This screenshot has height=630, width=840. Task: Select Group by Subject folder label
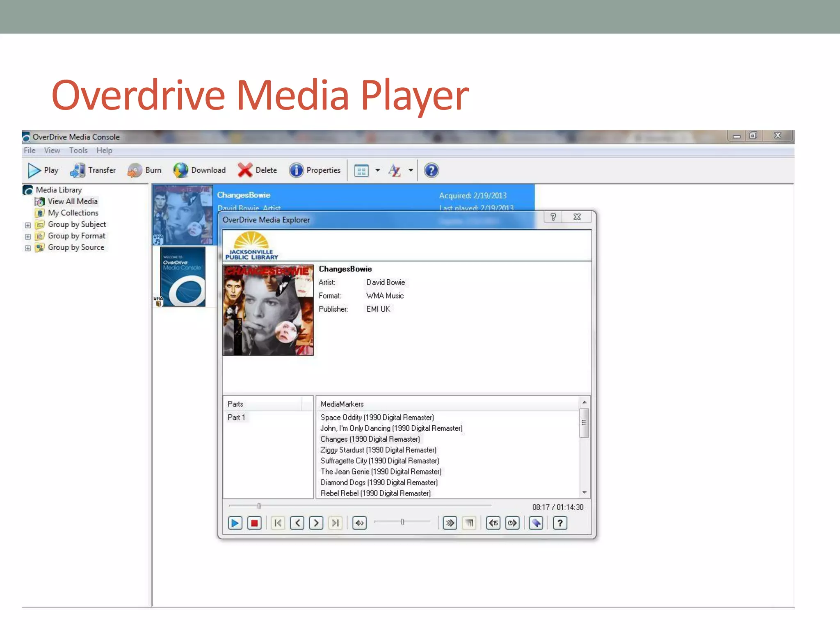[77, 224]
